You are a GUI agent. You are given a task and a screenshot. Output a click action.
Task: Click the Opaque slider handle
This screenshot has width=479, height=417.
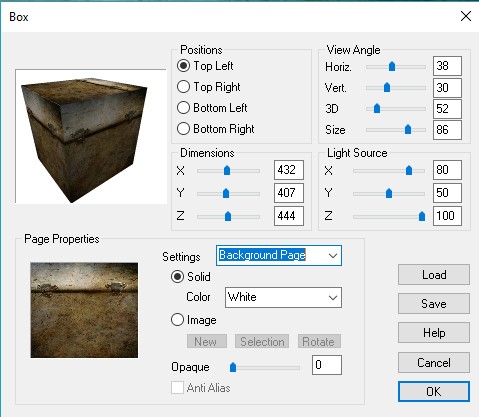click(x=233, y=367)
